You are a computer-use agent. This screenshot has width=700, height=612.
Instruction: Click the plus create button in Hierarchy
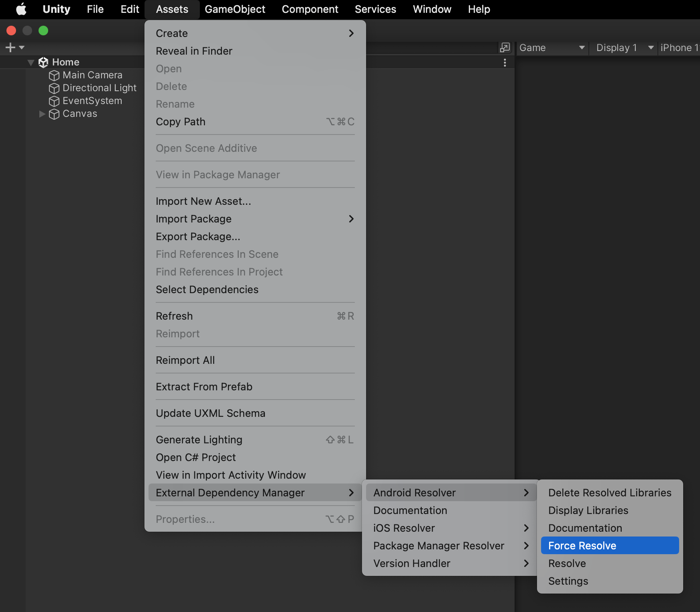coord(11,48)
